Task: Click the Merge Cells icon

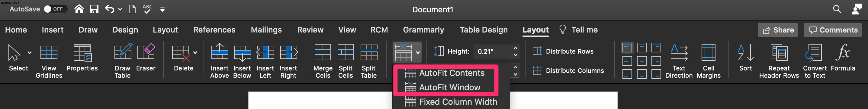Action: [323, 61]
